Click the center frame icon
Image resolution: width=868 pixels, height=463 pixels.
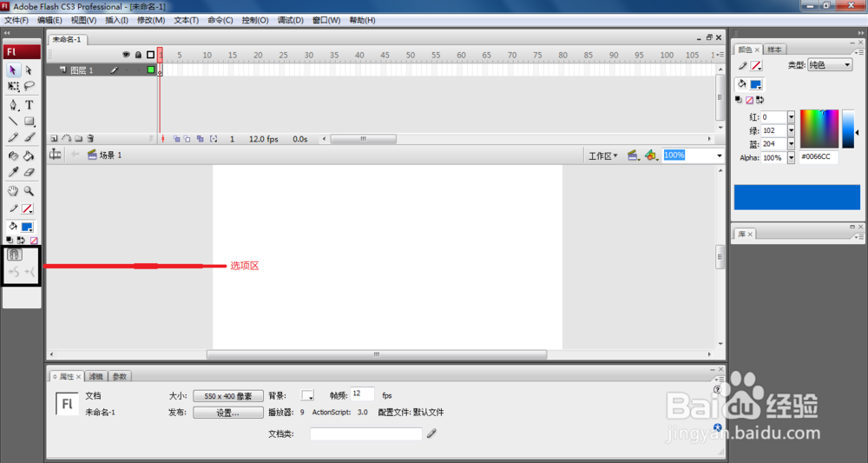pyautogui.click(x=163, y=139)
